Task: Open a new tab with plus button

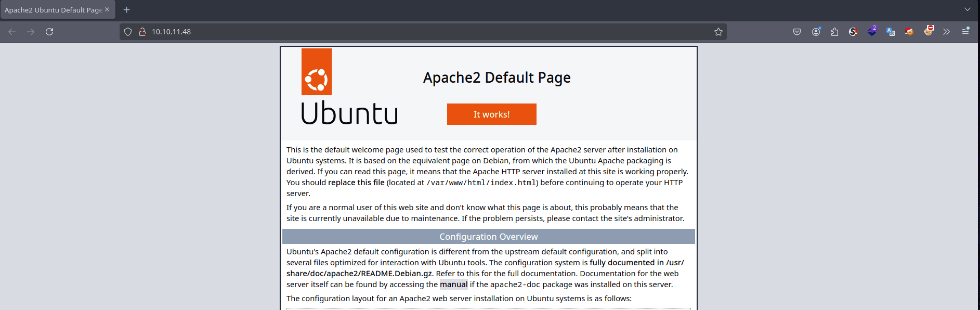Action: tap(126, 10)
